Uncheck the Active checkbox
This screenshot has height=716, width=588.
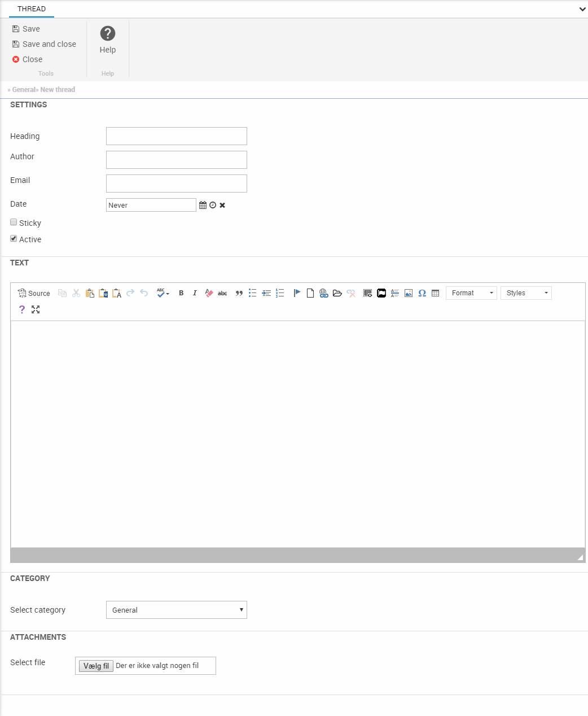(14, 239)
